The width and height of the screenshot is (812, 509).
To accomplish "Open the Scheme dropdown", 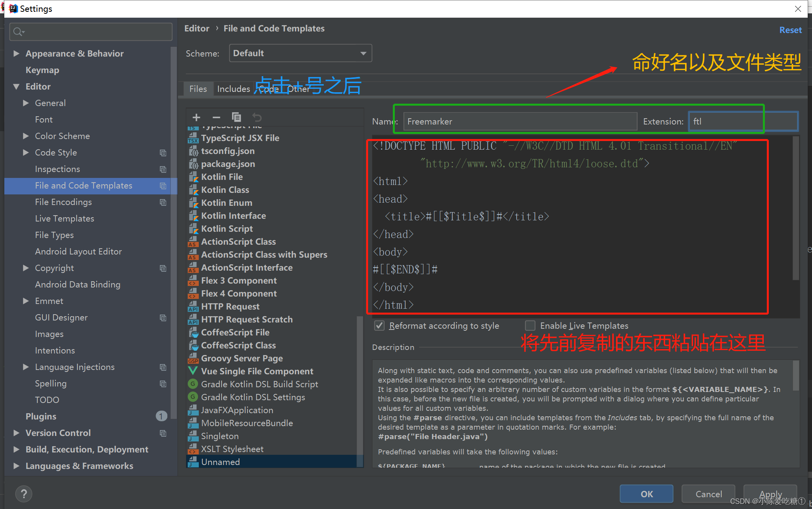I will tap(300, 53).
